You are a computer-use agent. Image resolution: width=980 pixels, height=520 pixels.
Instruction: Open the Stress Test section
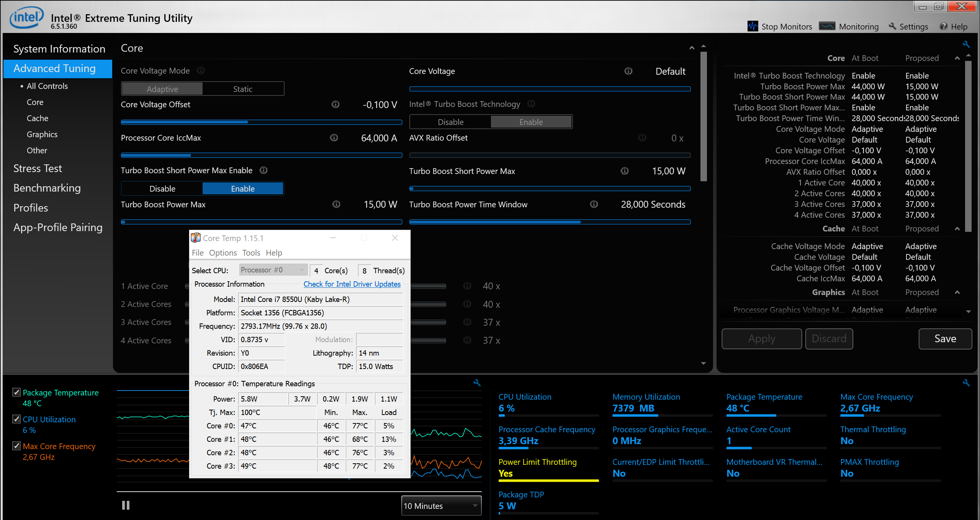pos(38,169)
